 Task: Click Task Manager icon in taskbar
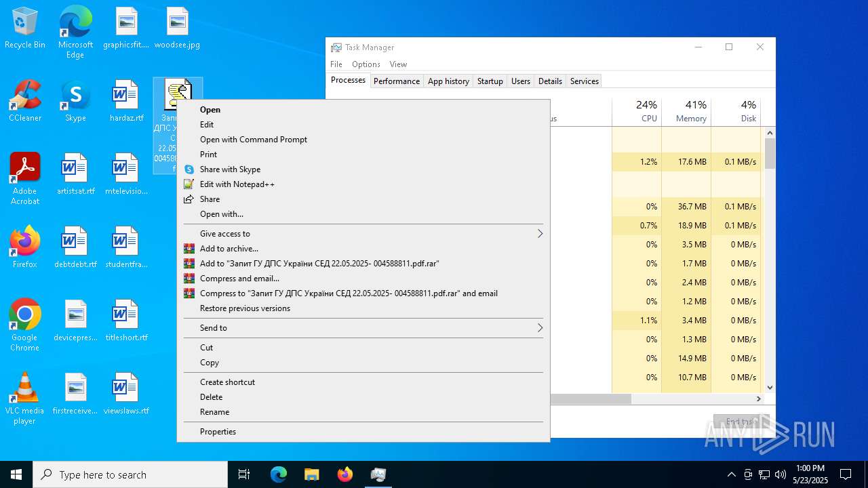378,474
